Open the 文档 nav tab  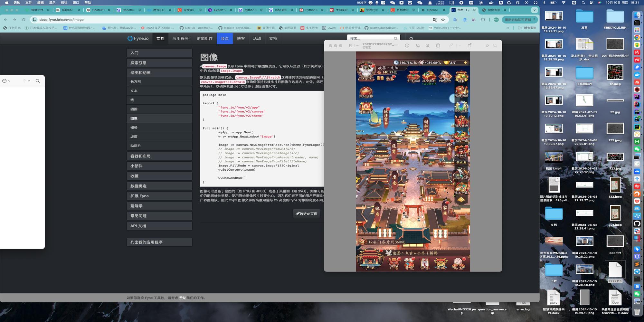click(x=160, y=38)
